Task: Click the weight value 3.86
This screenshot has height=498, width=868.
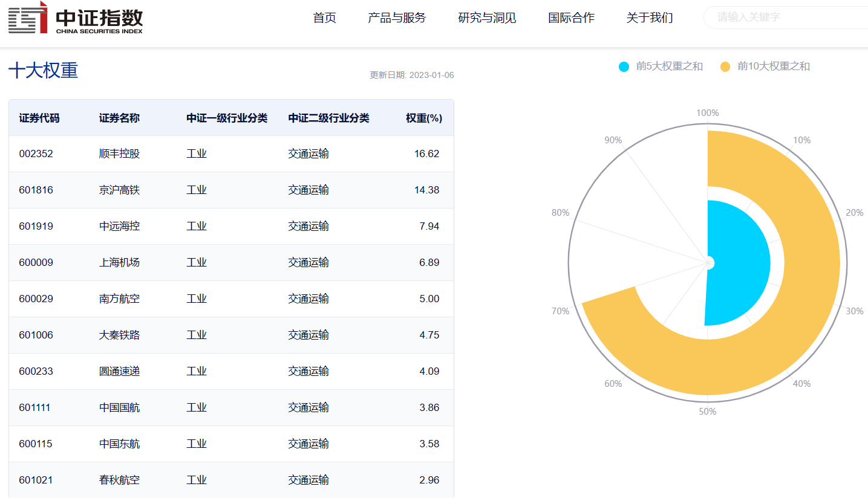Action: click(x=429, y=407)
